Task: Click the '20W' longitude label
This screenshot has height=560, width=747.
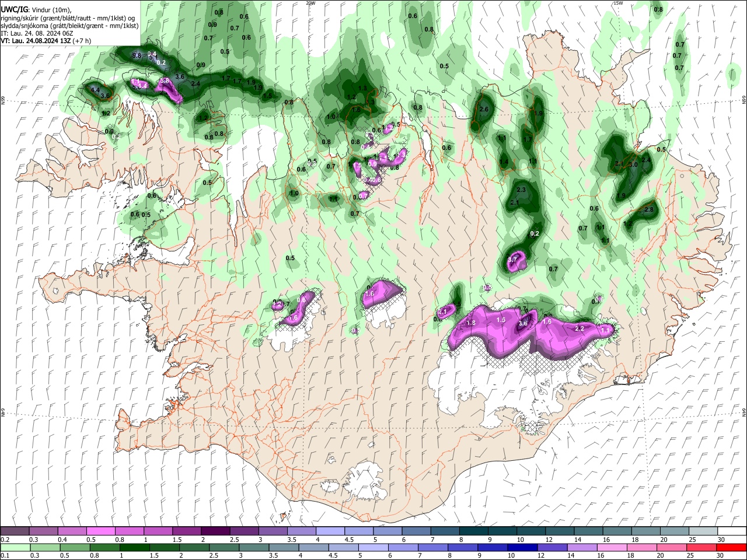Action: point(310,3)
